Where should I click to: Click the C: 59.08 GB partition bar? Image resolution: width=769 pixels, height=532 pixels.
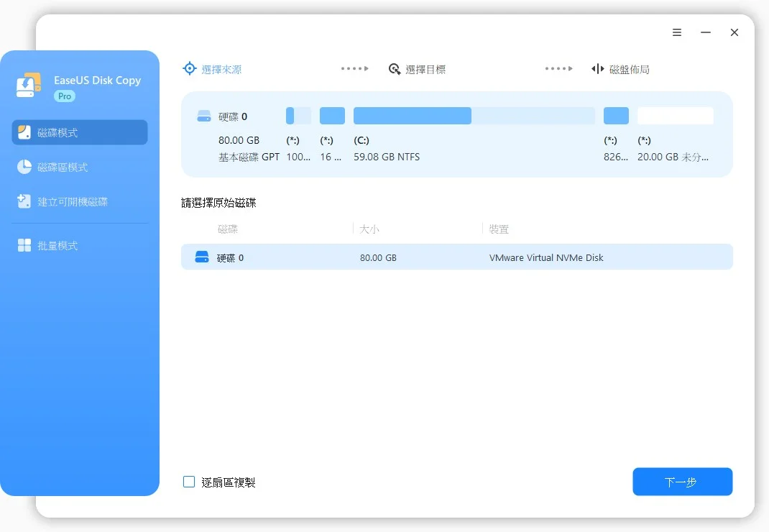(474, 116)
